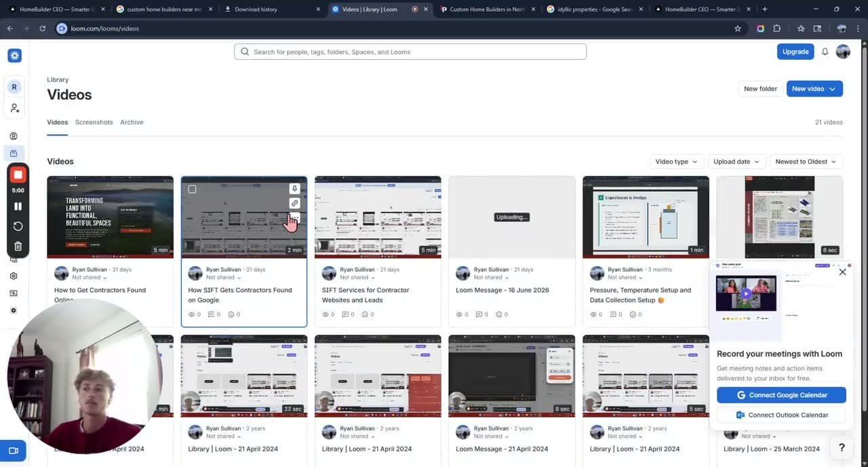Expand Not shared on How to Get Contractors

tap(90, 277)
